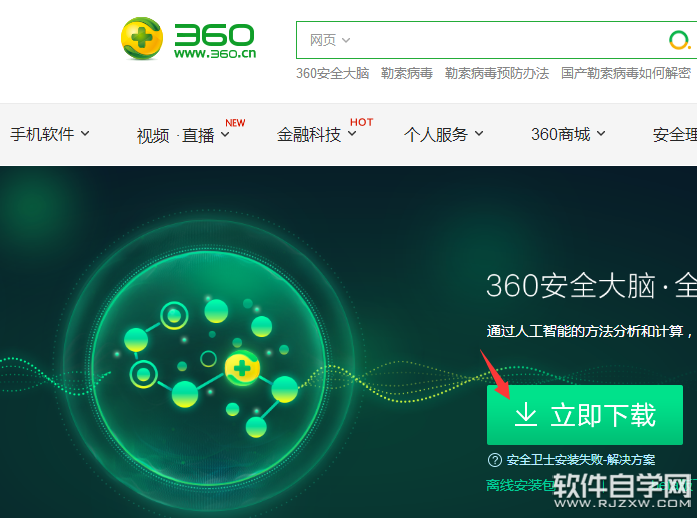
Task: Click the red NEW badge
Action: click(235, 123)
